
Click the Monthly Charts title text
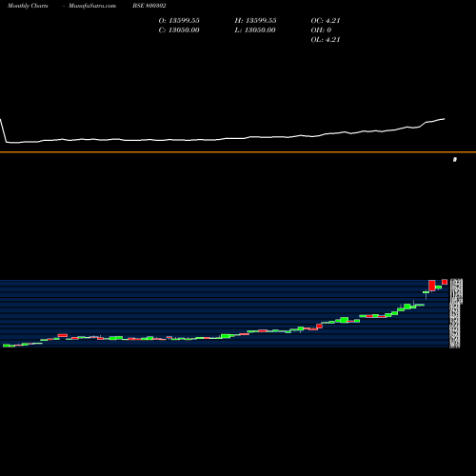point(28,6)
